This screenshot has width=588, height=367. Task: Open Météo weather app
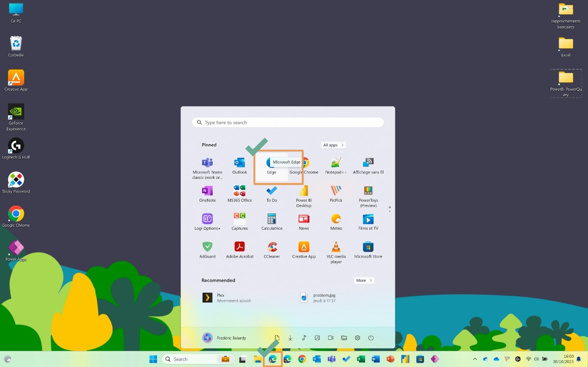click(336, 222)
